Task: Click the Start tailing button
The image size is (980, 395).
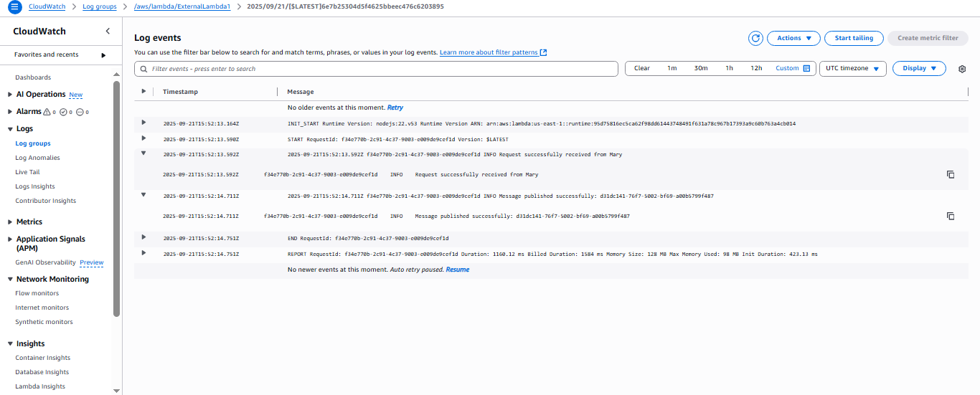Action: click(x=854, y=38)
